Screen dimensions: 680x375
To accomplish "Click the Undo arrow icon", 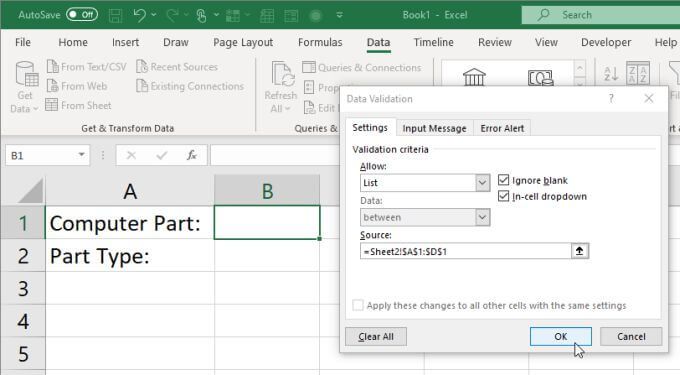I will point(140,16).
